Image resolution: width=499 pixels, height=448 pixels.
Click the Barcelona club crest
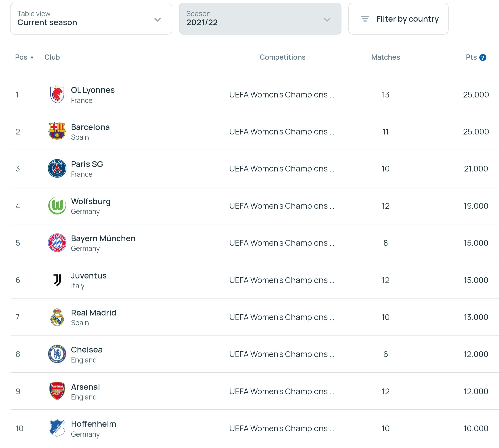pyautogui.click(x=57, y=131)
